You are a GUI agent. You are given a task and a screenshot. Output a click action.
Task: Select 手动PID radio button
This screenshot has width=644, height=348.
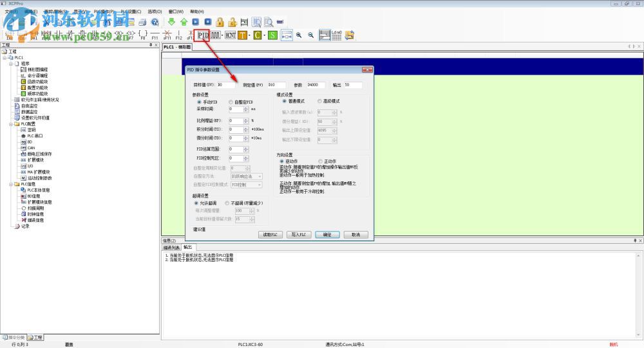[199, 102]
